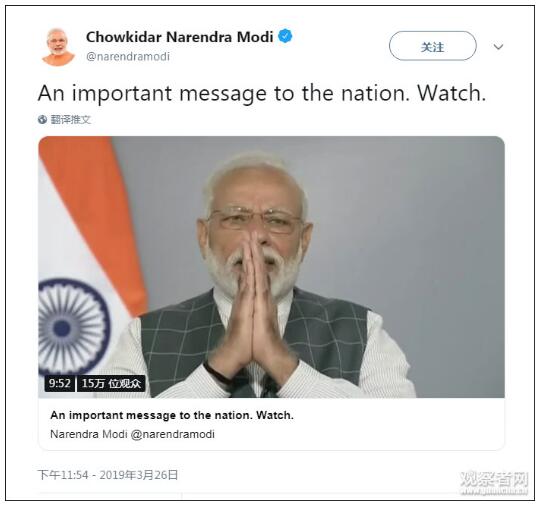Click the 9:52 video duration badge
This screenshot has width=539, height=507.
click(59, 383)
